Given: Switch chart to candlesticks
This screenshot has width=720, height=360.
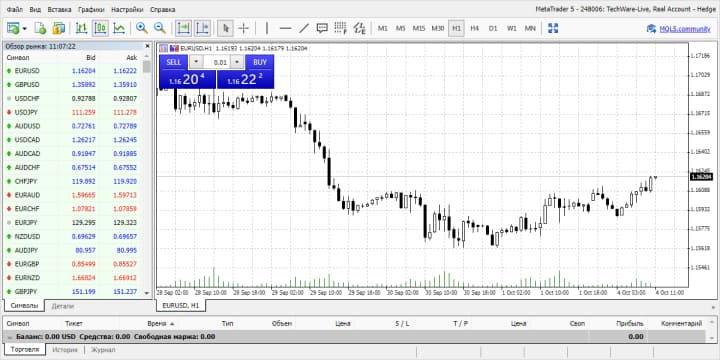Looking at the screenshot, I should click(x=100, y=28).
